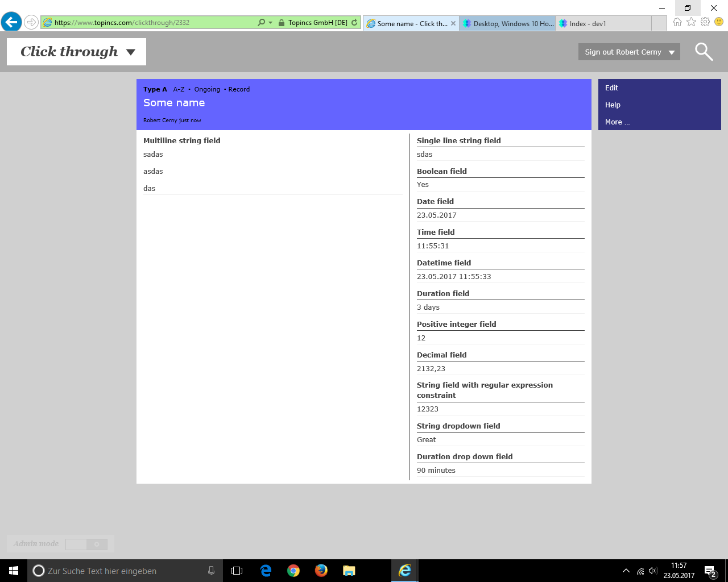
Task: Open Firefox from the taskbar
Action: [321, 571]
